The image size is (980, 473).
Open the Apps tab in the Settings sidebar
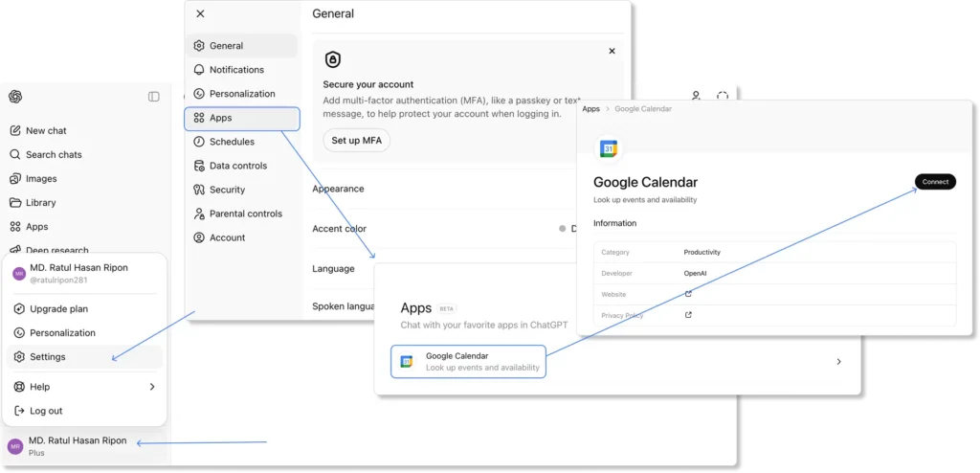(242, 119)
